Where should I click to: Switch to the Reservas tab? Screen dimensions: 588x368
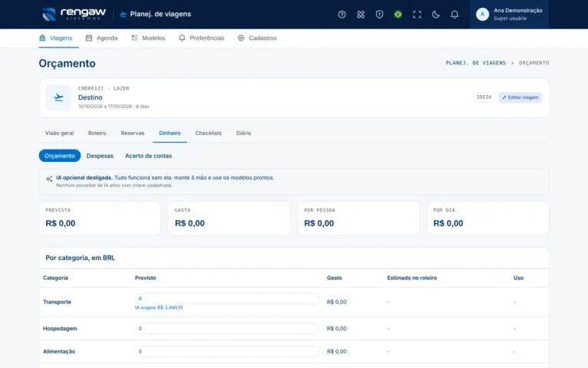pos(132,133)
